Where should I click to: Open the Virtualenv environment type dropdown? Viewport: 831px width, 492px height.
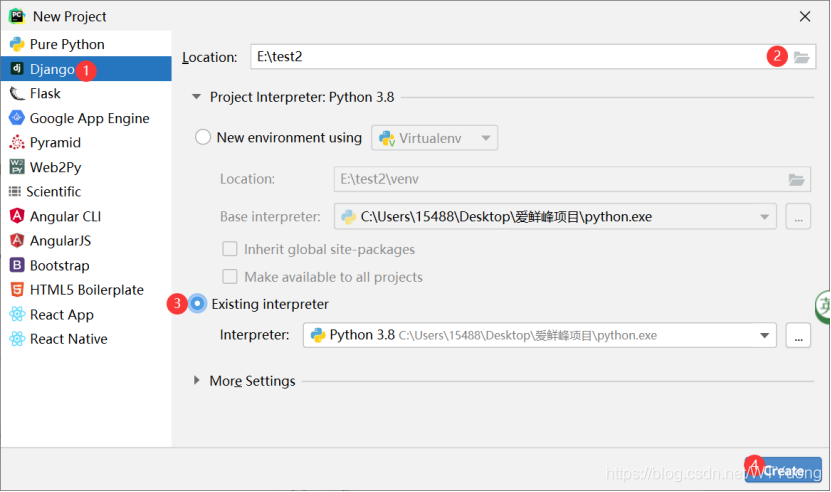coord(434,137)
